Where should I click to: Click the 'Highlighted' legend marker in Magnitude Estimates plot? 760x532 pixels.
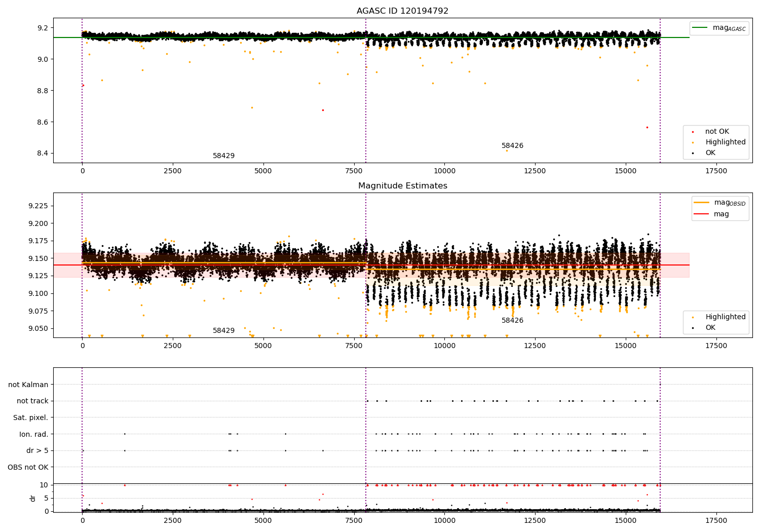click(x=693, y=317)
